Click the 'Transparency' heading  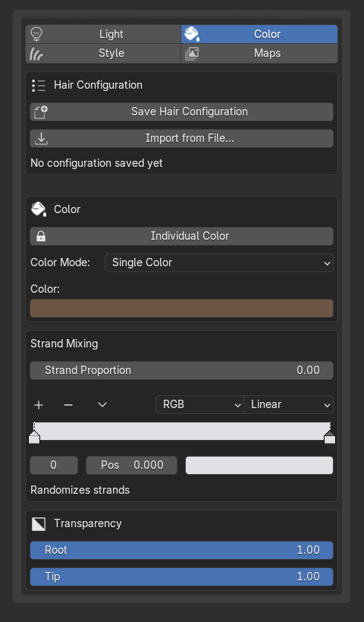(x=88, y=523)
